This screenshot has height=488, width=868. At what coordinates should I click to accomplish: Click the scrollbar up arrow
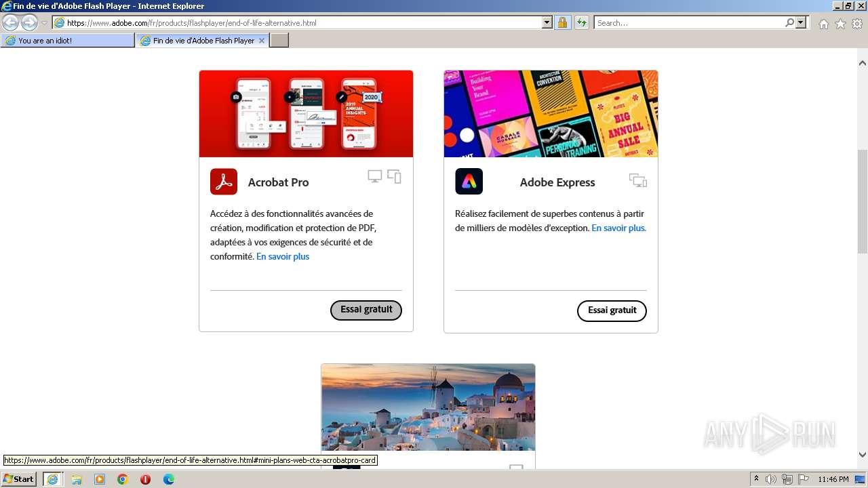(x=863, y=63)
